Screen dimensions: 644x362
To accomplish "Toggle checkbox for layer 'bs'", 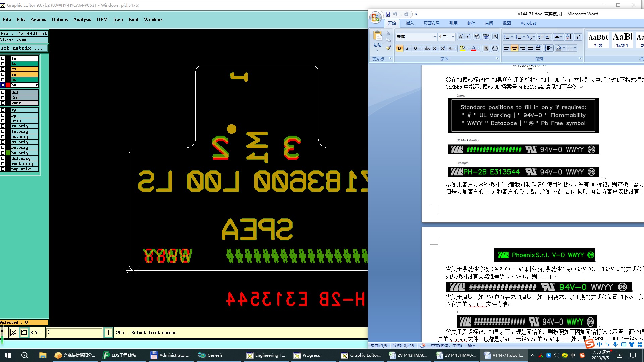I will [x=3, y=80].
